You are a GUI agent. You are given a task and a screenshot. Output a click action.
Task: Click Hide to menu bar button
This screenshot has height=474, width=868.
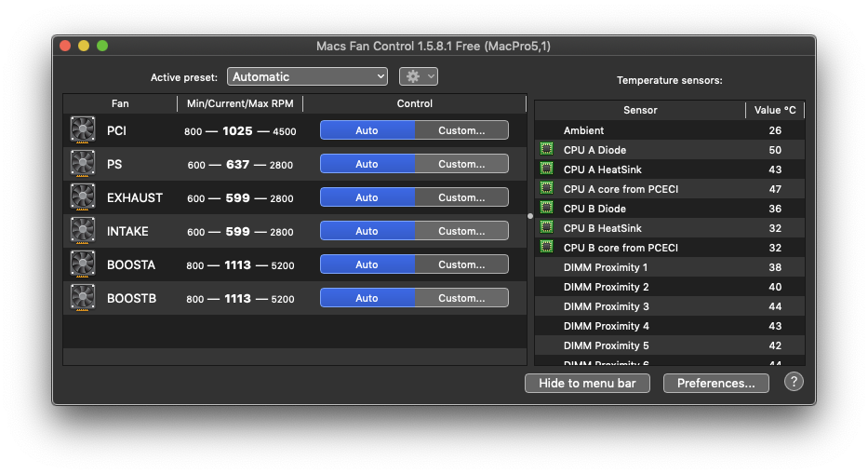point(587,383)
